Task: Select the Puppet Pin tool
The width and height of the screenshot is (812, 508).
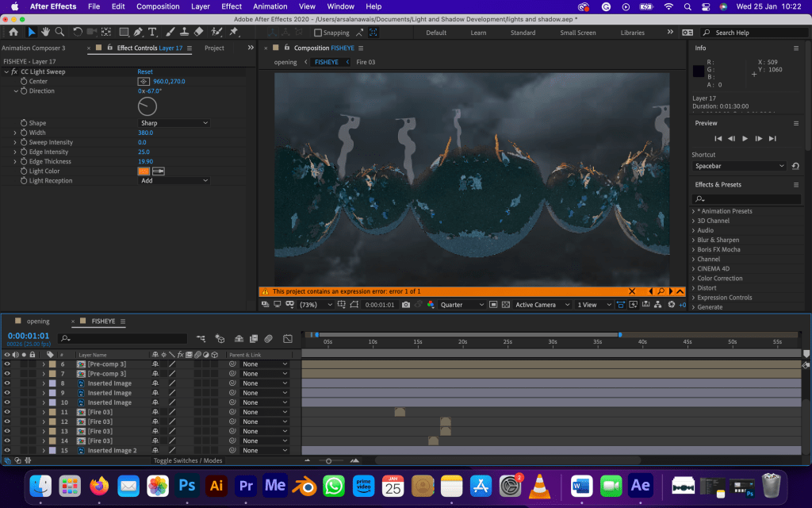Action: [234, 33]
